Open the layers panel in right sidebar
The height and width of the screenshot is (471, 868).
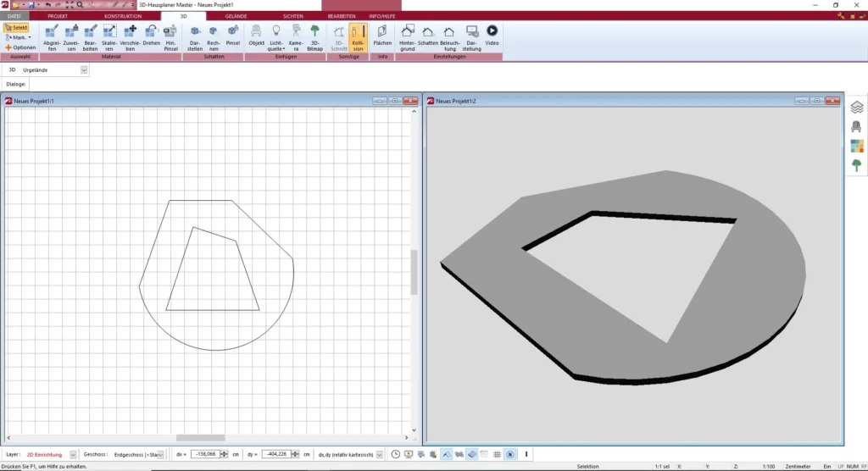click(857, 108)
